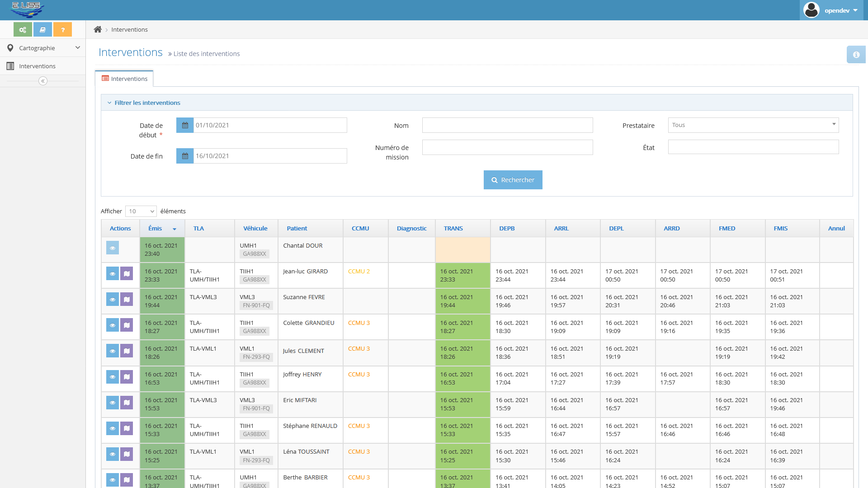Click the Rechercher search button
The image size is (868, 488).
pos(513,180)
